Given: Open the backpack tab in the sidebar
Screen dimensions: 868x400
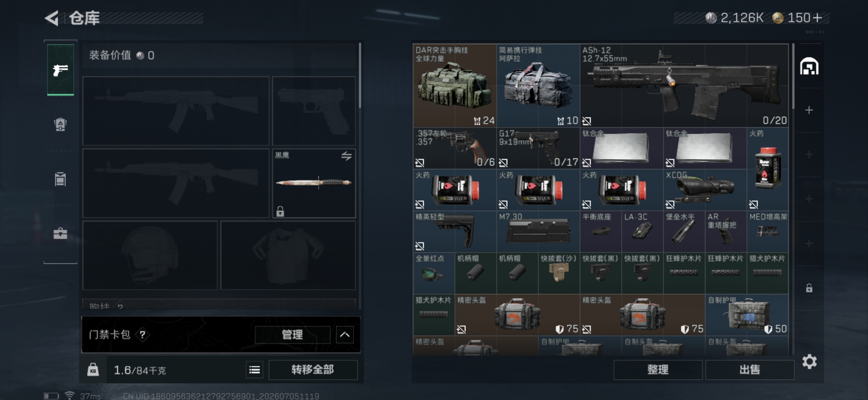Looking at the screenshot, I should pyautogui.click(x=60, y=124).
